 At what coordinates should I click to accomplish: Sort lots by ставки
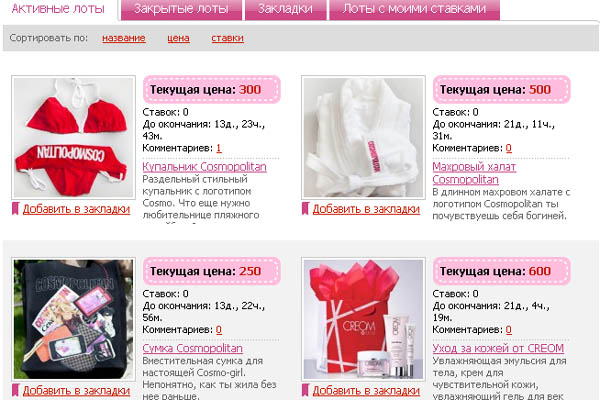[227, 38]
